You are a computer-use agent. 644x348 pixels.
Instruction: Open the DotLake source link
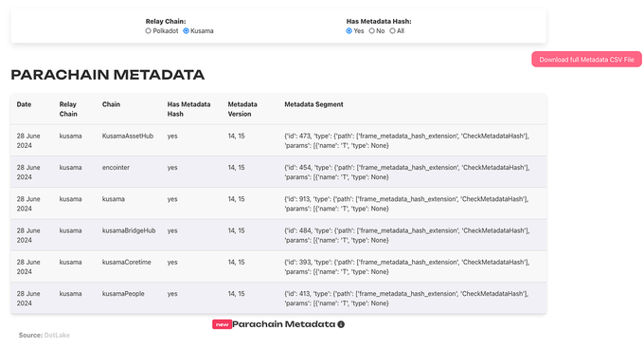57,336
